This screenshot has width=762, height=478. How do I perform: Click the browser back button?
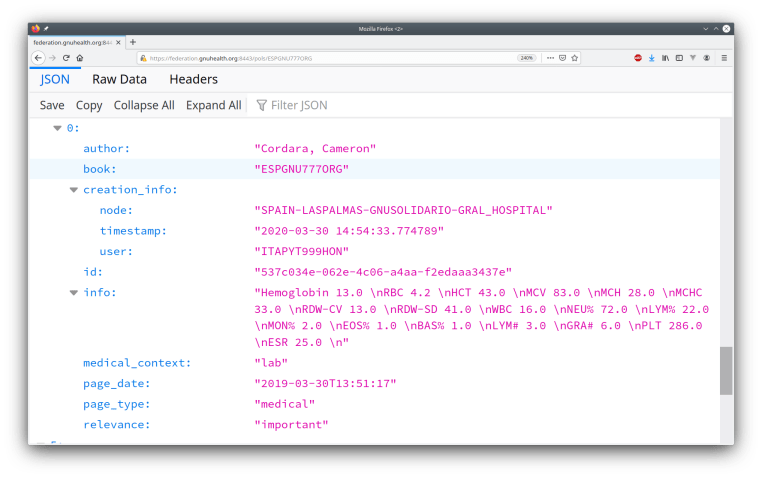coord(39,58)
